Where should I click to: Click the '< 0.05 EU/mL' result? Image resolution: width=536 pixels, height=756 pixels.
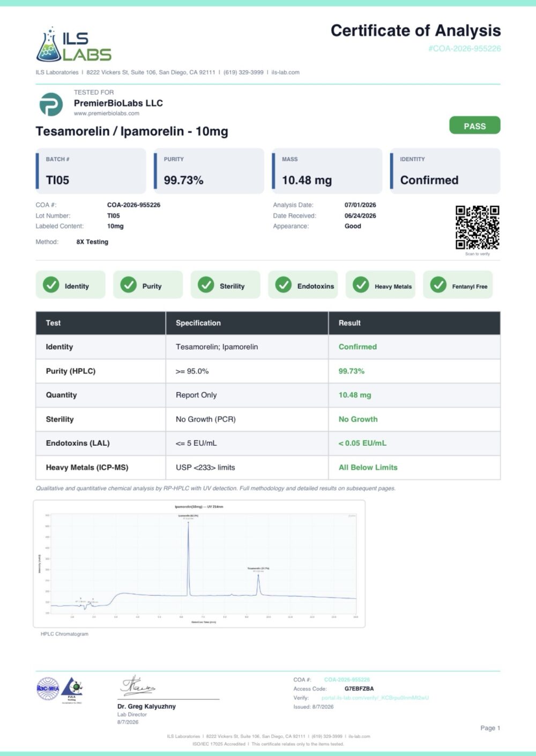pyautogui.click(x=362, y=443)
